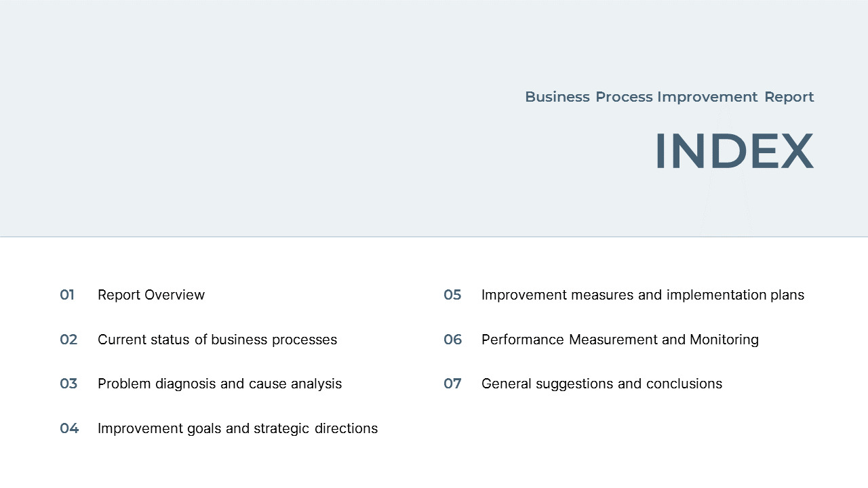Click the 'Report Overview' index entry
This screenshot has height=488, width=868.
tap(151, 295)
